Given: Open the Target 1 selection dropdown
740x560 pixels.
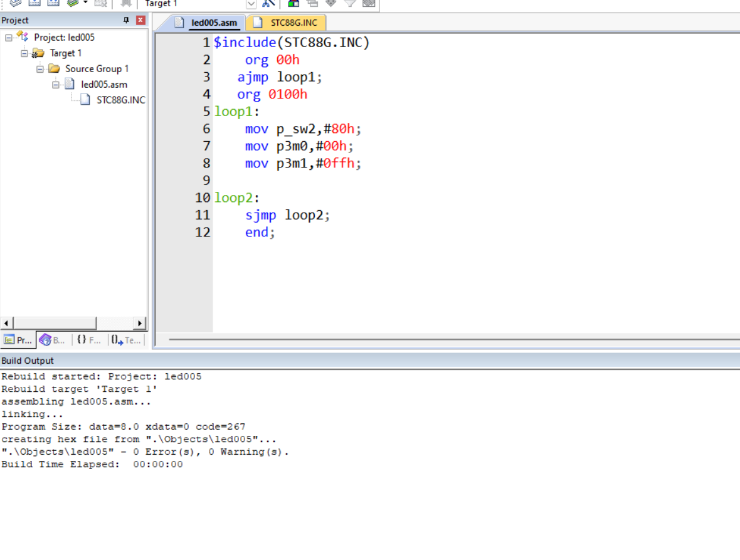Looking at the screenshot, I should [251, 4].
